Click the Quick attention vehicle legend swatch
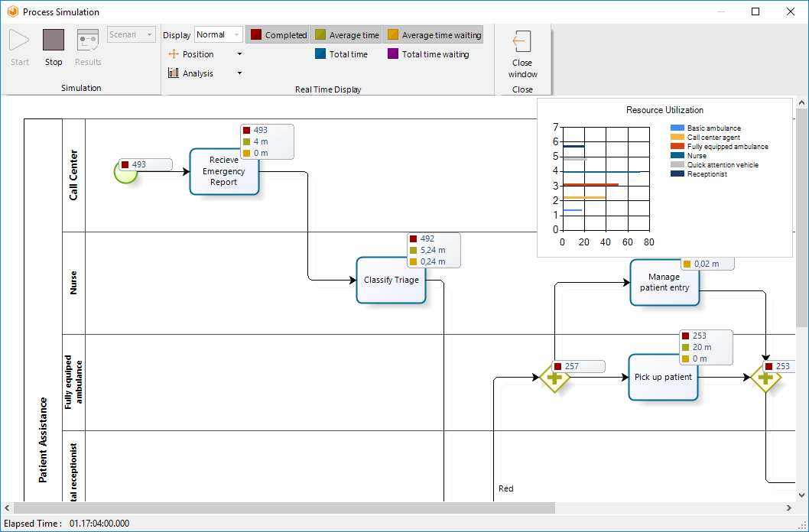This screenshot has height=532, width=809. point(677,165)
